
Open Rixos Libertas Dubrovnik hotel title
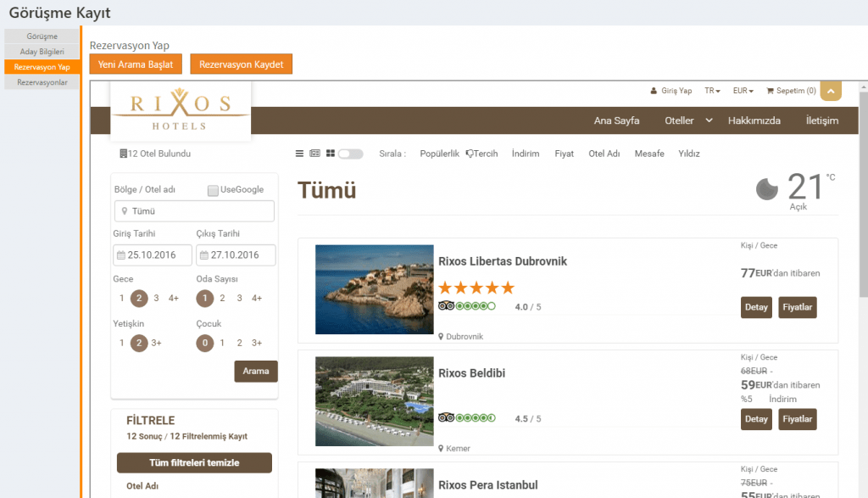[x=503, y=261]
